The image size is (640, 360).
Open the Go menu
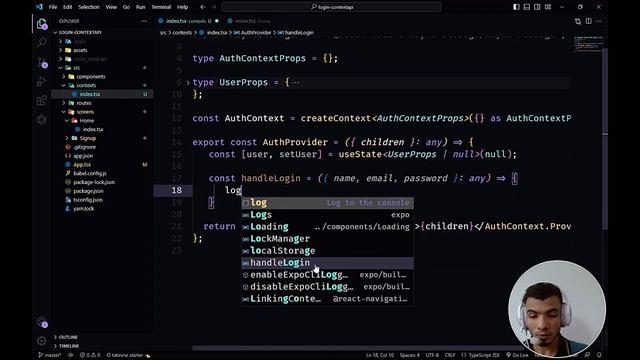pos(126,7)
